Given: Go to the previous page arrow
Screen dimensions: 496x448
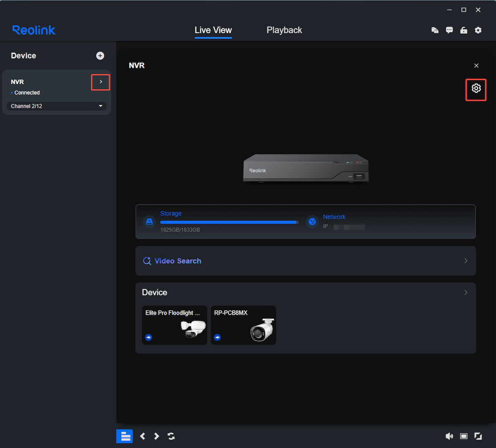Looking at the screenshot, I should click(143, 436).
